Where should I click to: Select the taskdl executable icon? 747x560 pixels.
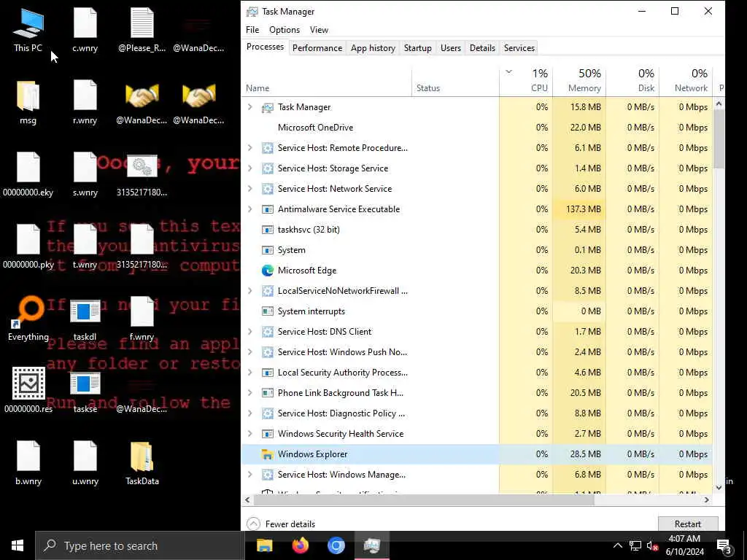tap(85, 319)
